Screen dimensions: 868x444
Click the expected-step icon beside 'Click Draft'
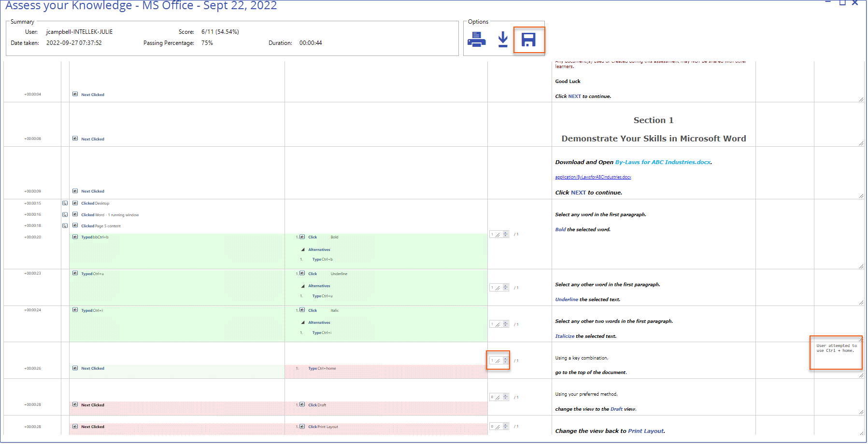pyautogui.click(x=302, y=404)
